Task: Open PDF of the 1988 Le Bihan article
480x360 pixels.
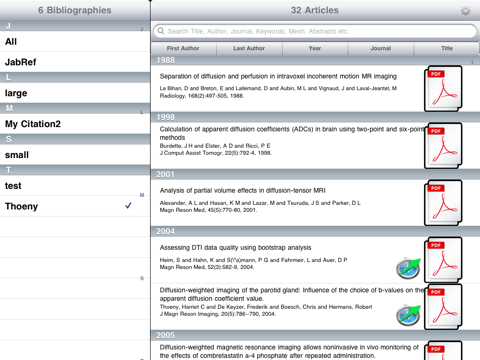Action: click(x=443, y=89)
